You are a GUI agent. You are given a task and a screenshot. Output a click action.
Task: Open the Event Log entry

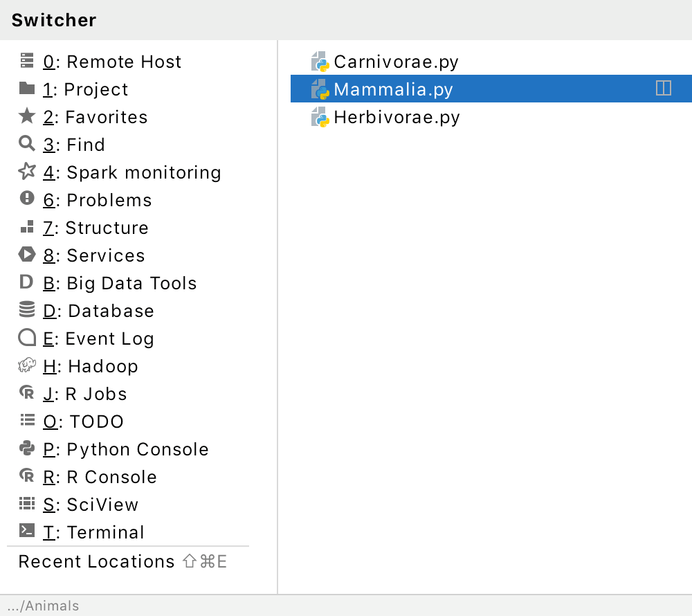pos(98,338)
